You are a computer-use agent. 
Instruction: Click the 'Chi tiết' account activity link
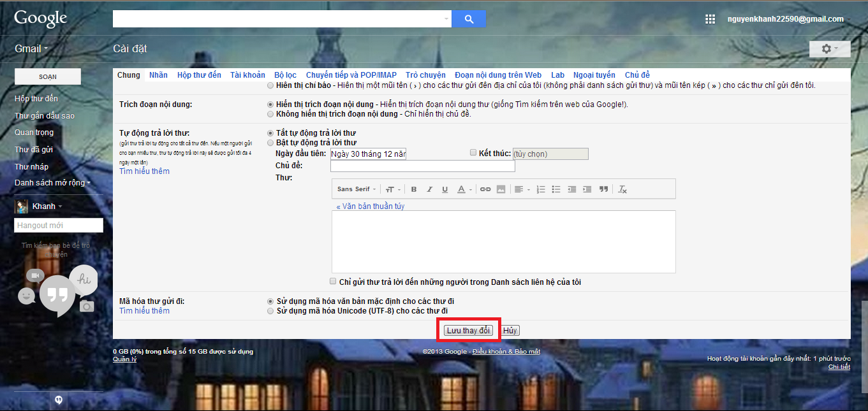point(839,367)
